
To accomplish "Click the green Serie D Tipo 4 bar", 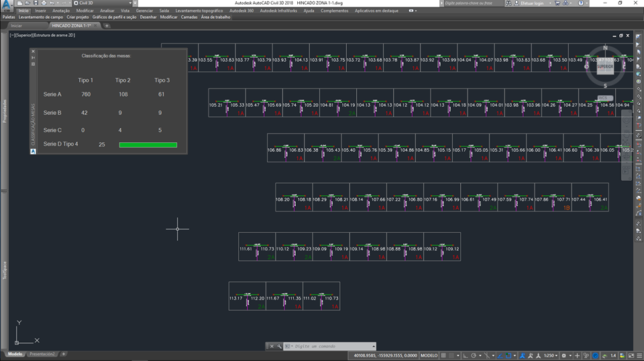I will (148, 144).
